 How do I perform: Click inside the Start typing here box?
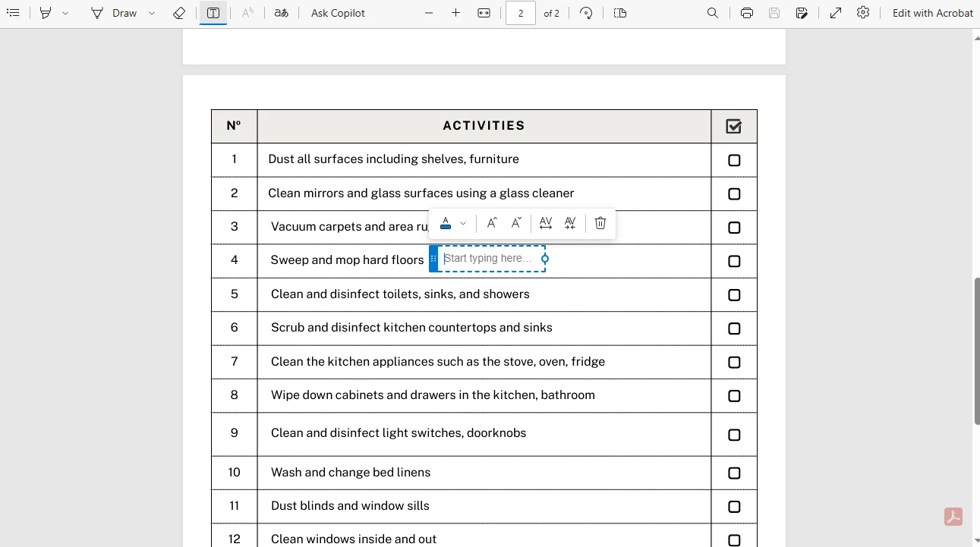click(491, 259)
